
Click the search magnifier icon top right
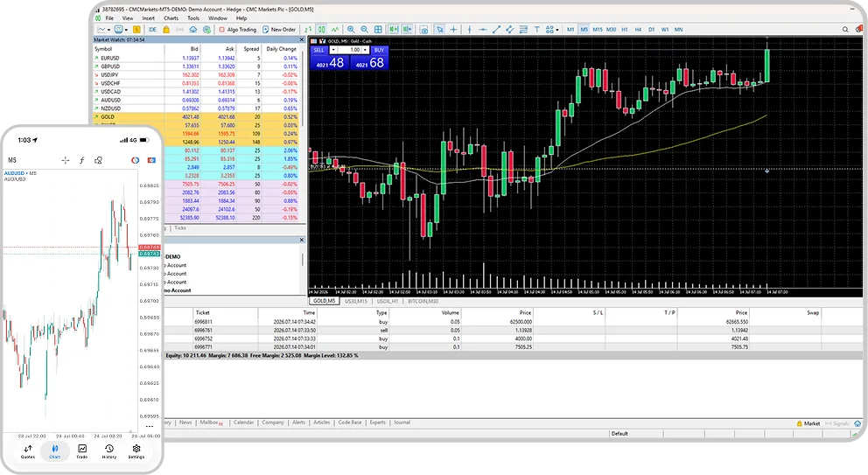click(845, 30)
